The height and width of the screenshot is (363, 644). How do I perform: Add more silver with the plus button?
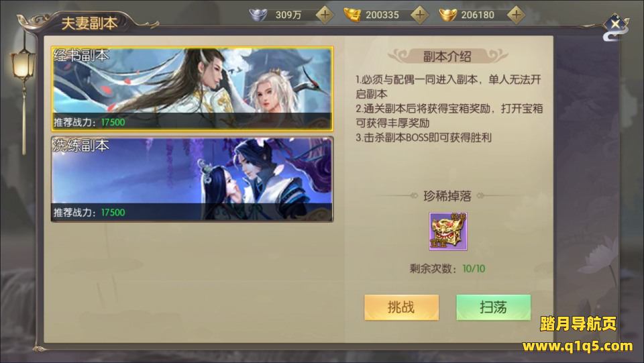coord(325,15)
